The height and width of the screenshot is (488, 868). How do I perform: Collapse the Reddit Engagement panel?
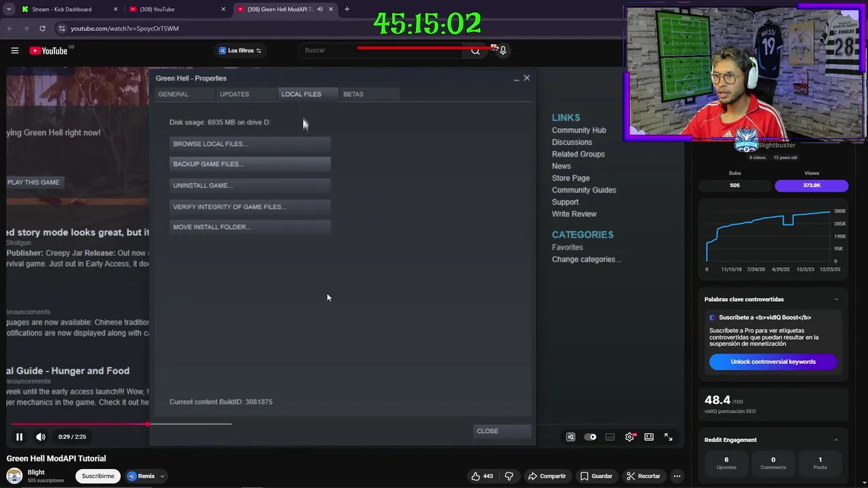coord(836,440)
